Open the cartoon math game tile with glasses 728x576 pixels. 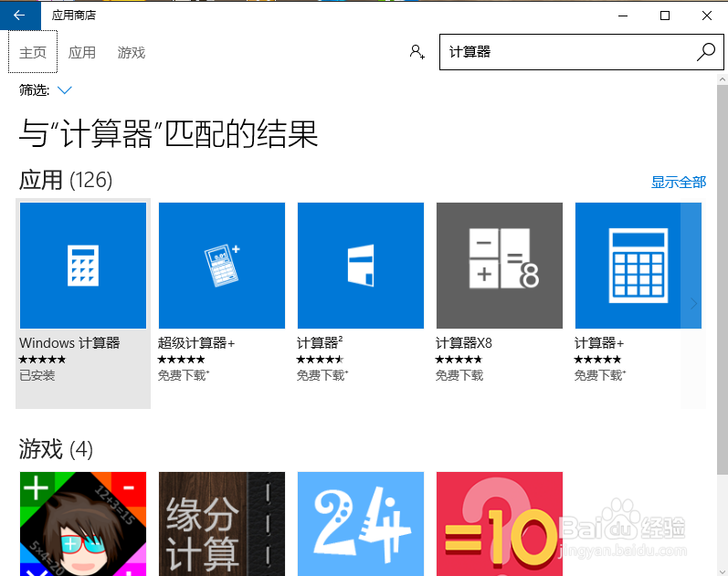coord(83,524)
